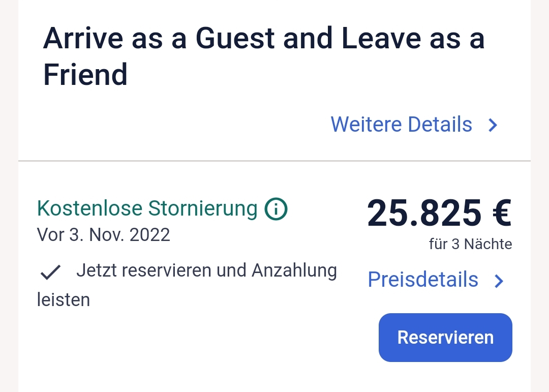549x392 pixels.
Task: Tap the word leisten below the checkmark
Action: coord(64,299)
